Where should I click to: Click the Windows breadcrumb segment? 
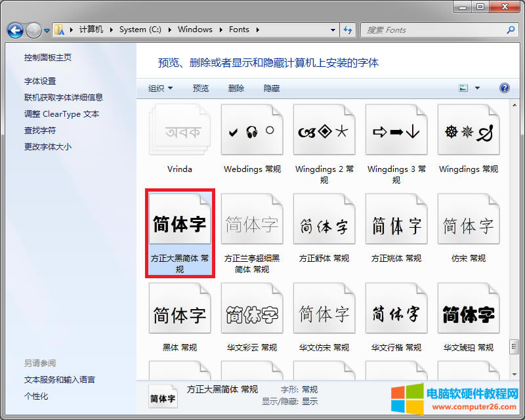pos(195,30)
